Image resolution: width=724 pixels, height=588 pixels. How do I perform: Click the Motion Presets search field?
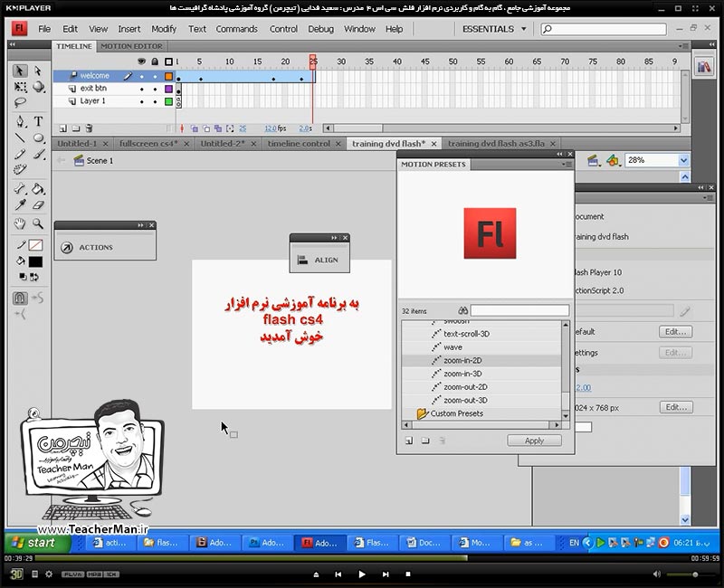coord(519,310)
